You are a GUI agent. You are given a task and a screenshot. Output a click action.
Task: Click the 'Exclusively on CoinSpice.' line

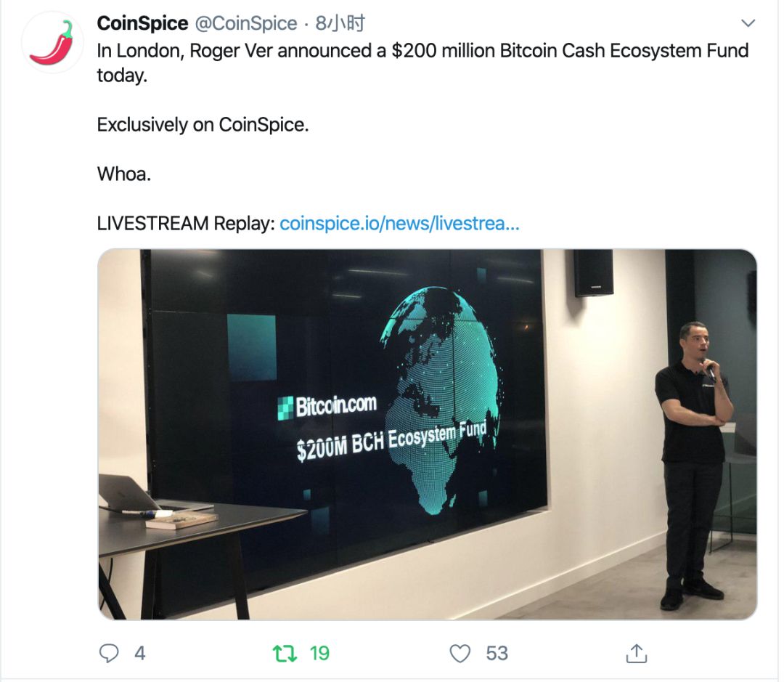pos(203,125)
